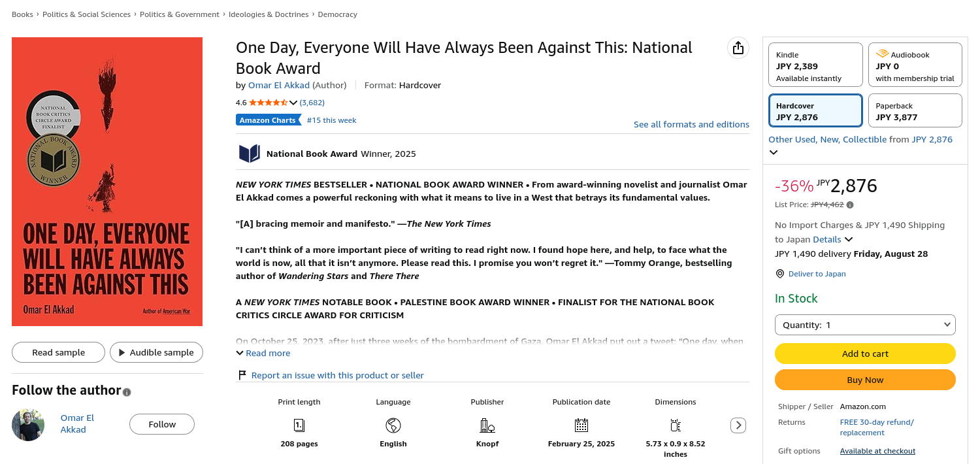Expand description with Read more
Image resolution: width=980 pixels, height=464 pixels.
click(x=263, y=353)
